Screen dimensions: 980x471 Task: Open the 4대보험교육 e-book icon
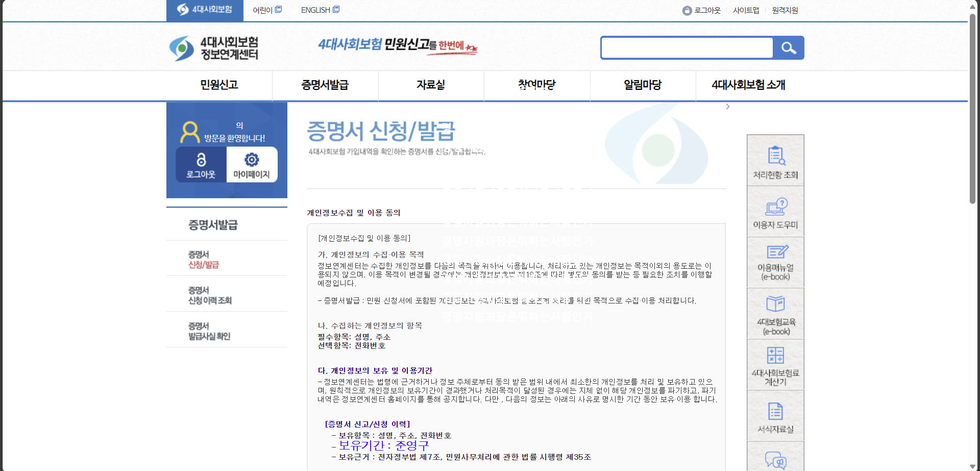(775, 313)
